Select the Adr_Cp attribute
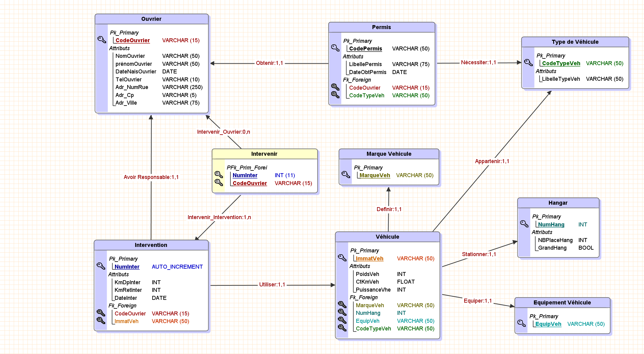 124,95
